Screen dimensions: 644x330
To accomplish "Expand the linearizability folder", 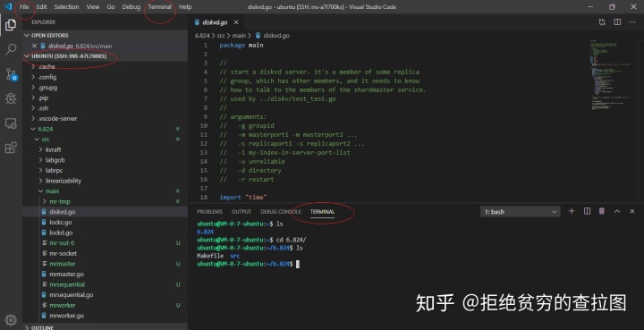I will point(106,181).
